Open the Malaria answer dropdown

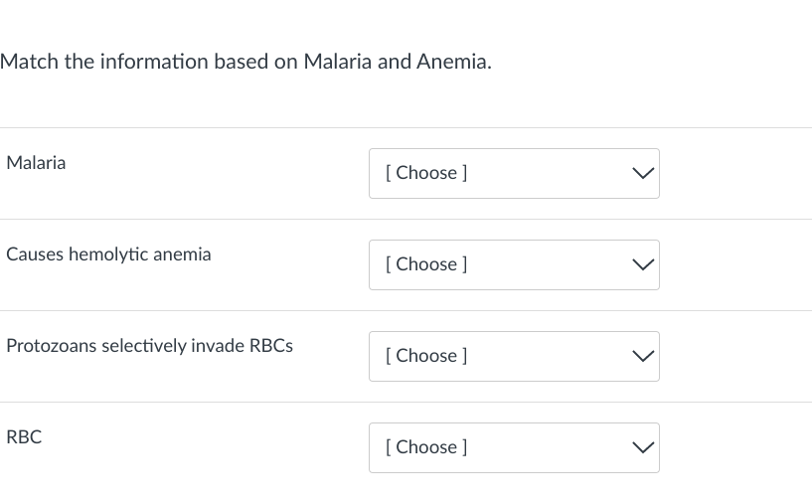tap(513, 173)
